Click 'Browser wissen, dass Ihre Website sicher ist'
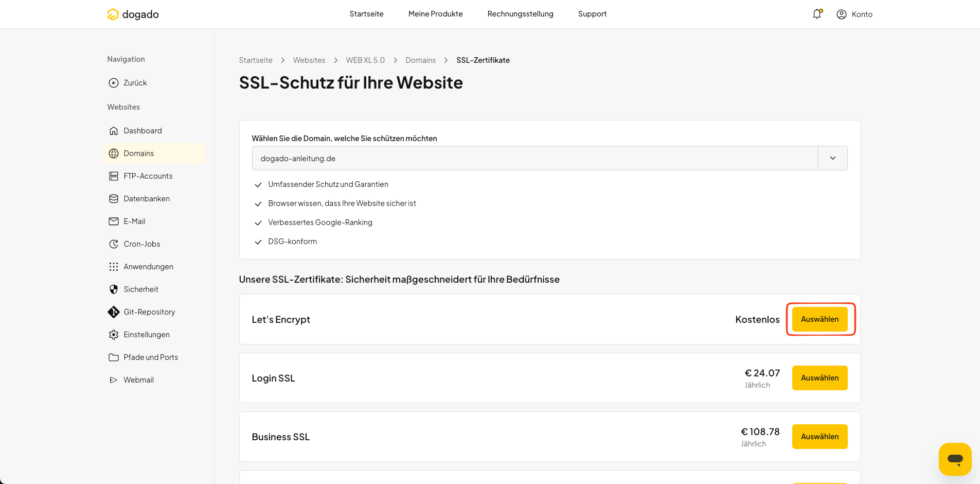This screenshot has width=980, height=484. click(342, 203)
